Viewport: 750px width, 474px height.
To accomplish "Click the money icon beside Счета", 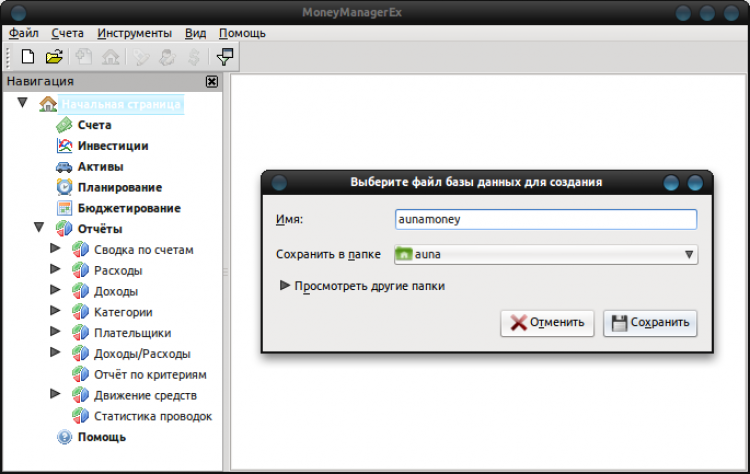I will pyautogui.click(x=64, y=125).
